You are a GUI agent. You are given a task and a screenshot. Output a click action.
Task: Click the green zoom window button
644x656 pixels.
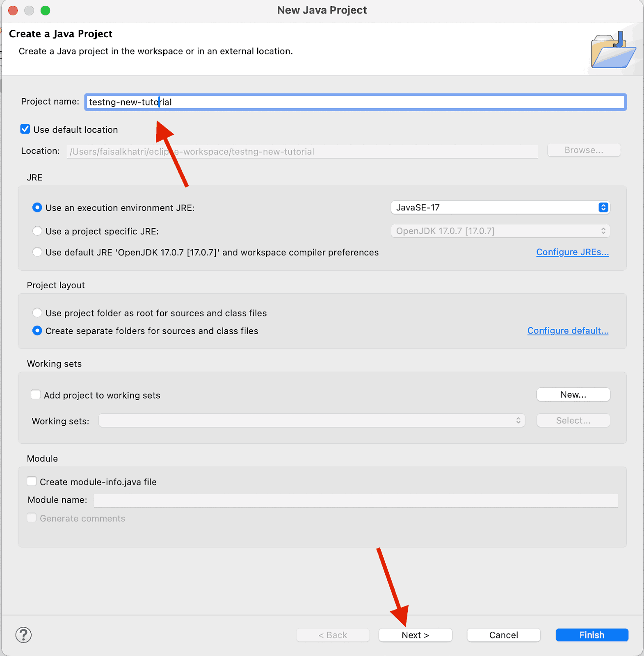coord(46,10)
